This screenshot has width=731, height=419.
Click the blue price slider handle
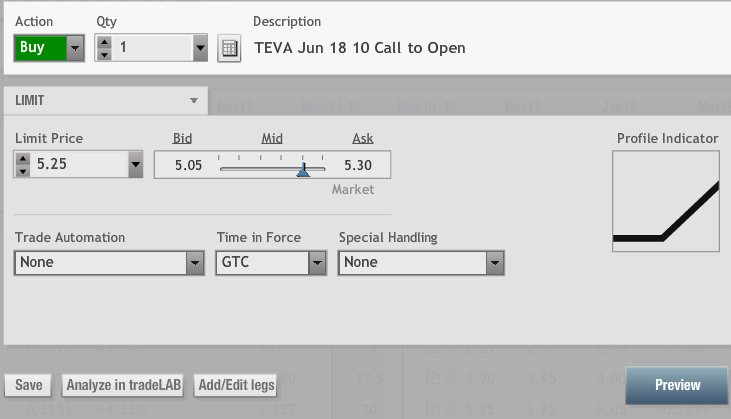point(303,170)
